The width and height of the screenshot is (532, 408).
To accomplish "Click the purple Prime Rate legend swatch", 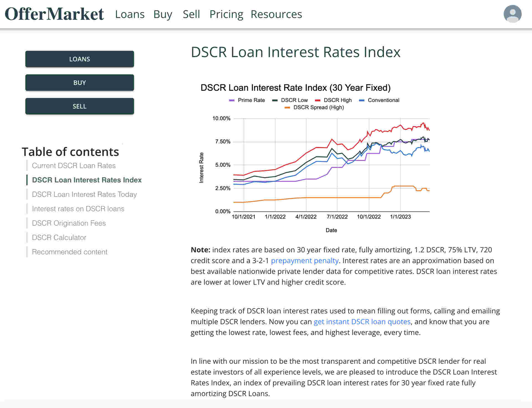I will tap(232, 100).
